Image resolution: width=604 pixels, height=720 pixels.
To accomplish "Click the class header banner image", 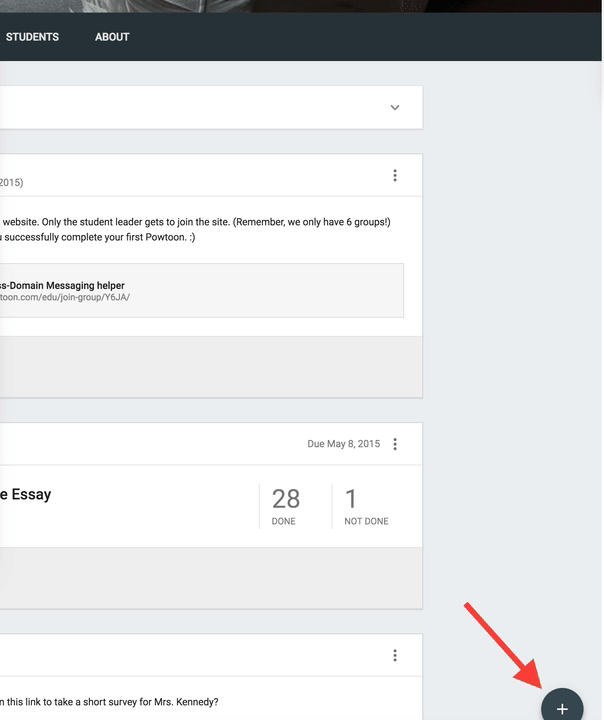I will [300, 6].
